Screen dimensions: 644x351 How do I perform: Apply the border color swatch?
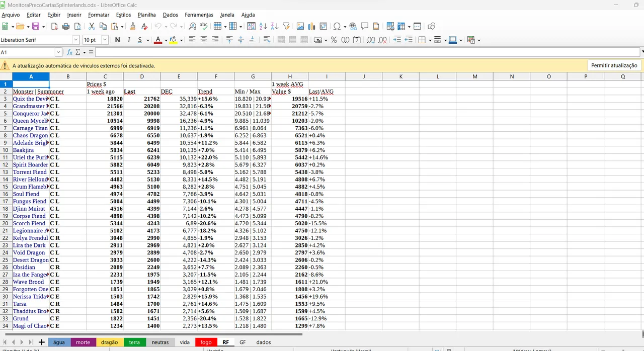(453, 40)
